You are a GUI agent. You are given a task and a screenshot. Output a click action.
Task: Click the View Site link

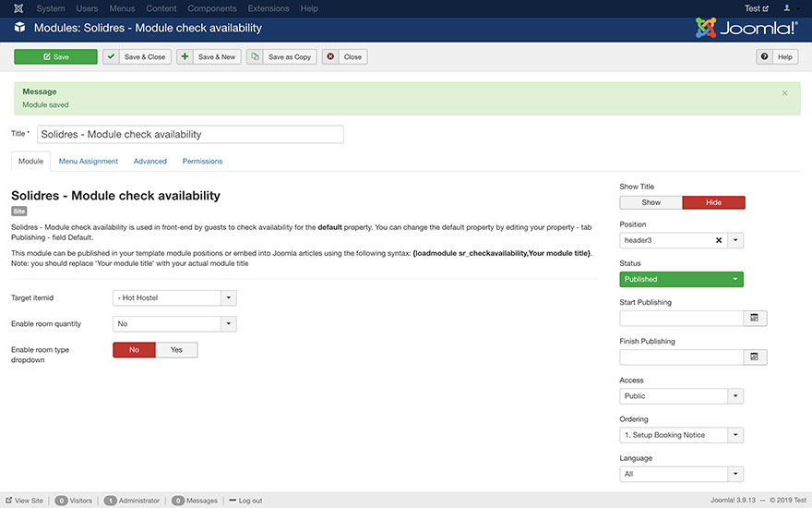24,501
